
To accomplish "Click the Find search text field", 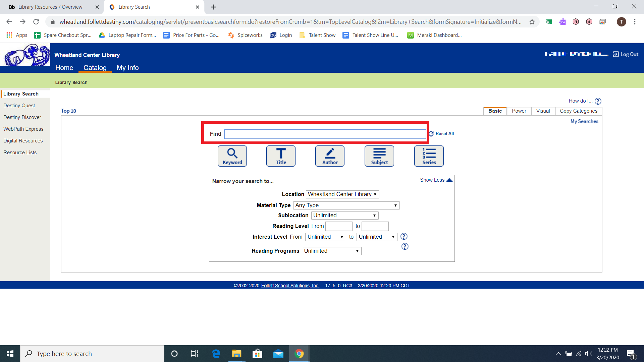I will coord(325,134).
